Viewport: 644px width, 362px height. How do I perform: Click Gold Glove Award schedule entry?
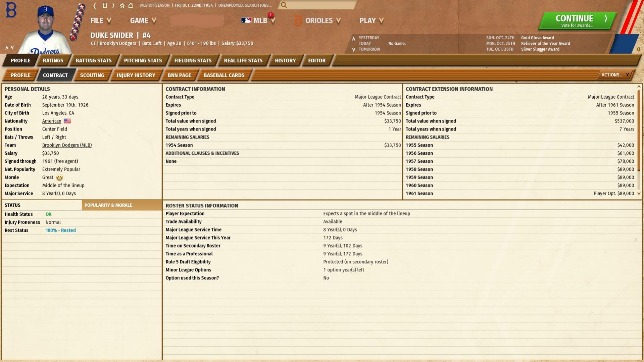(x=538, y=38)
